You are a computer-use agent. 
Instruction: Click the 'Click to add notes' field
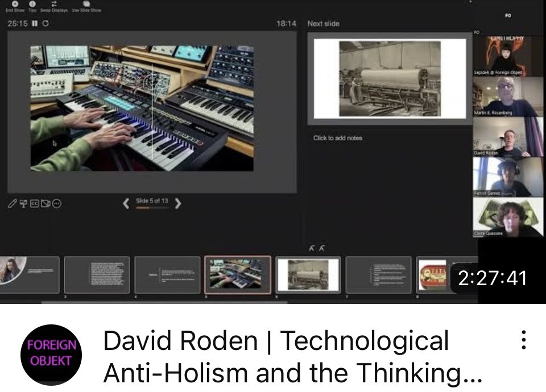[337, 138]
